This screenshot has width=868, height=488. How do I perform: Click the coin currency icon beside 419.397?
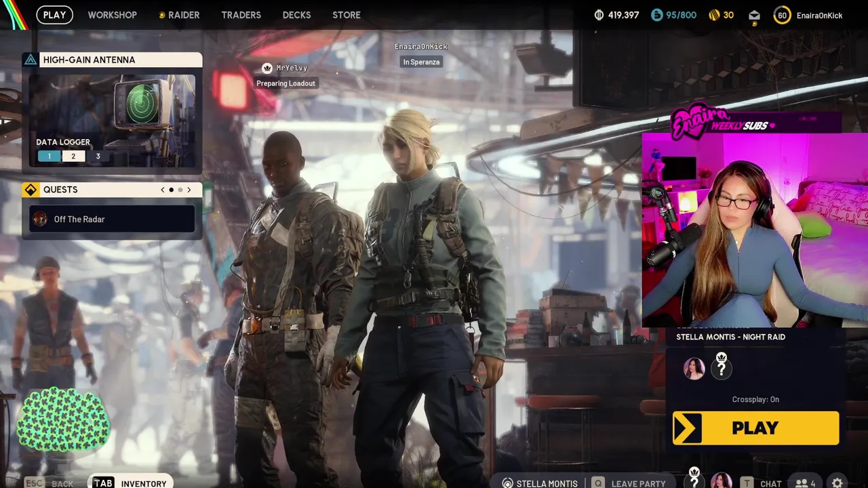(x=599, y=15)
